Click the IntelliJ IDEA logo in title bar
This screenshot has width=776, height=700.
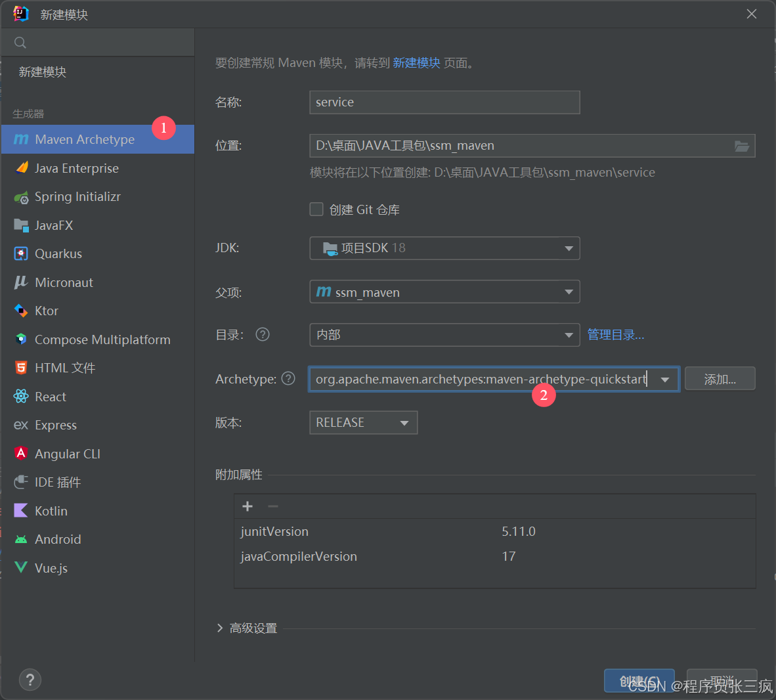point(20,14)
